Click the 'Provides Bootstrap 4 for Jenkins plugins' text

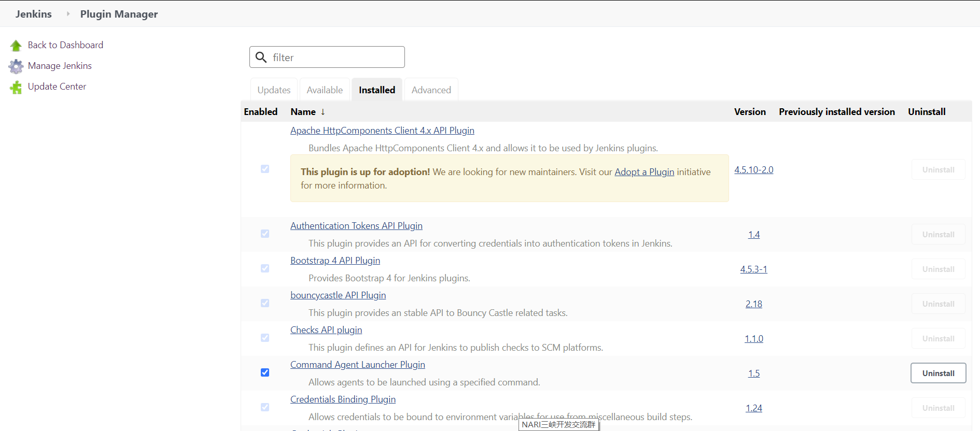pos(389,278)
